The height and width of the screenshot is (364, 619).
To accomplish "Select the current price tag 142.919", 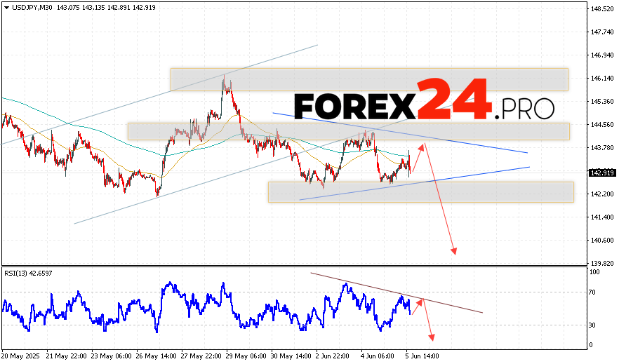I will [600, 173].
